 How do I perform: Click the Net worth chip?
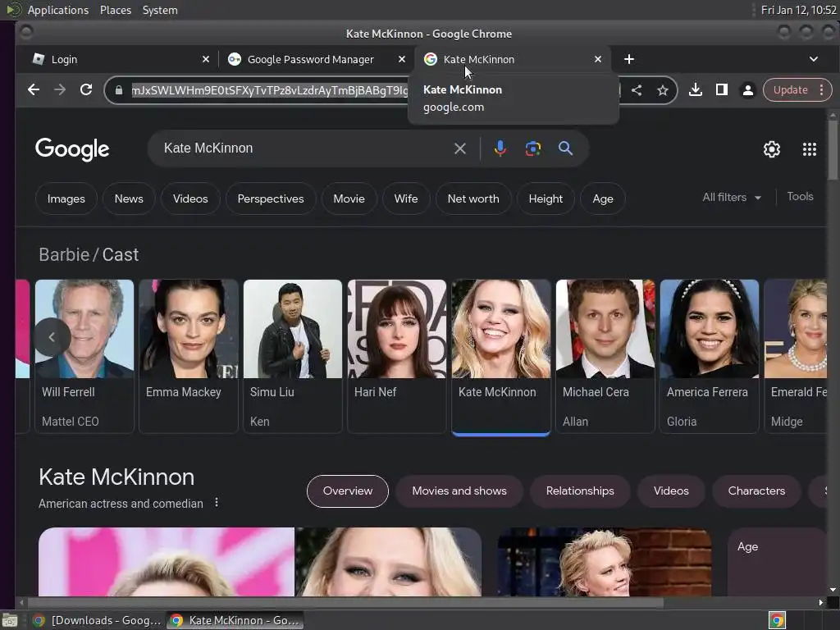coord(473,199)
